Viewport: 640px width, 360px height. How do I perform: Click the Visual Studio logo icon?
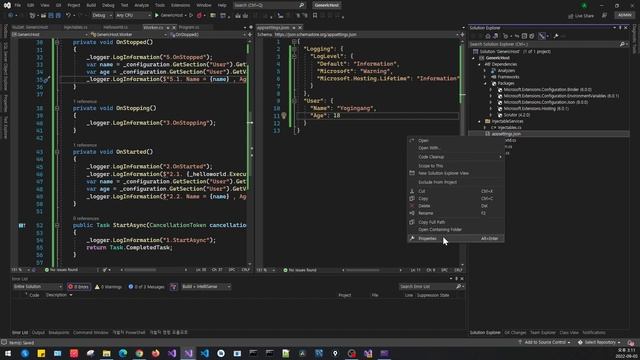[x=7, y=5]
